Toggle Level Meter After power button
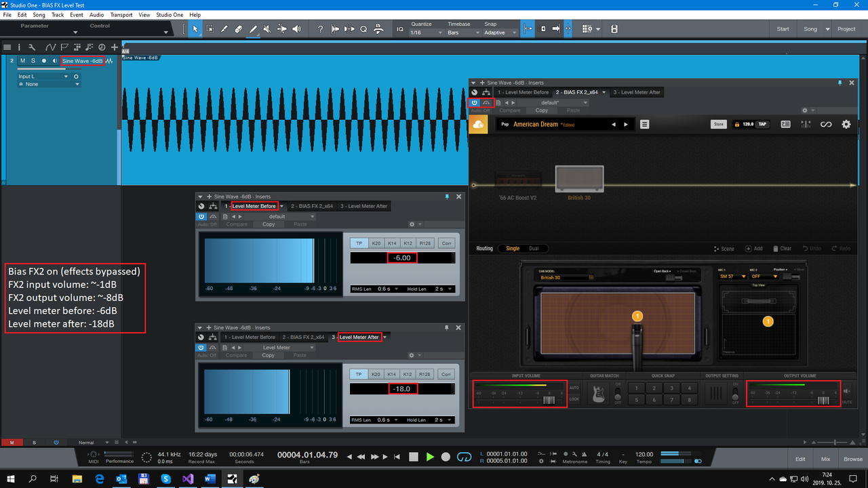This screenshot has width=868, height=488. [x=201, y=348]
